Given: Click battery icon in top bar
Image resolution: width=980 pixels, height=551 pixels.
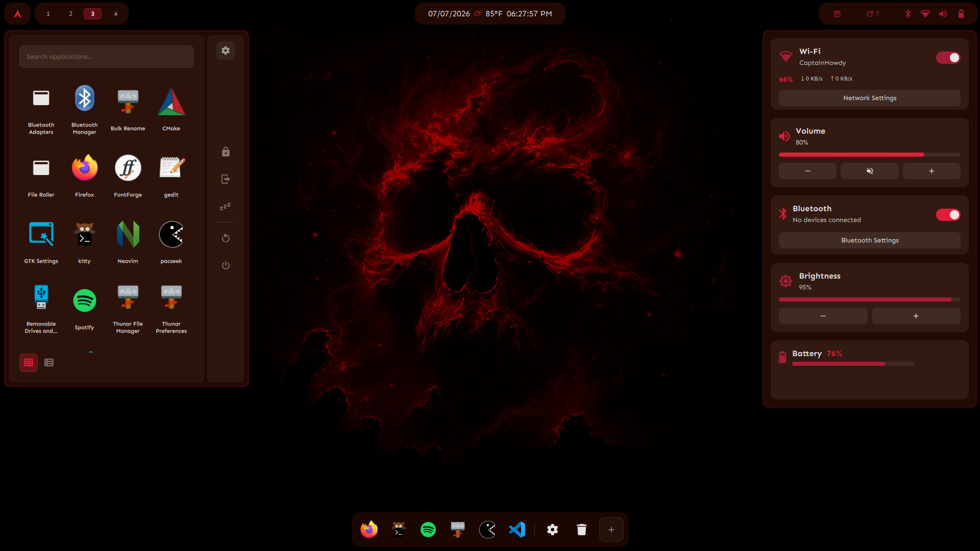Looking at the screenshot, I should click(x=961, y=14).
